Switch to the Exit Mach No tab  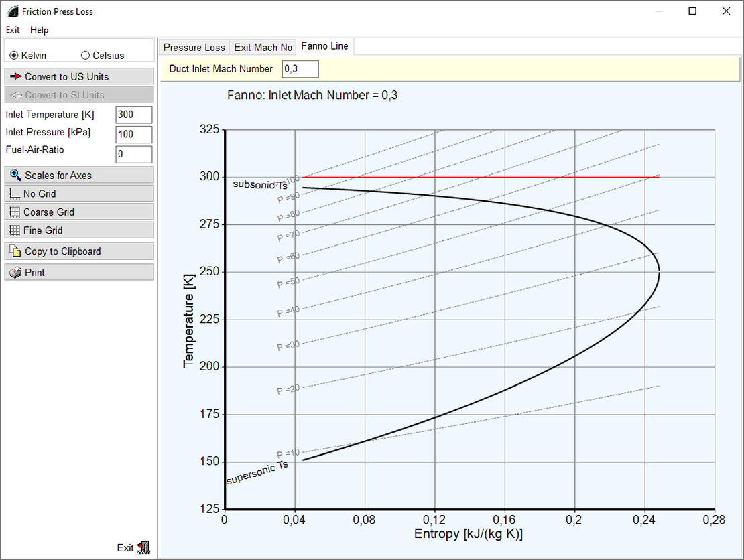point(263,47)
